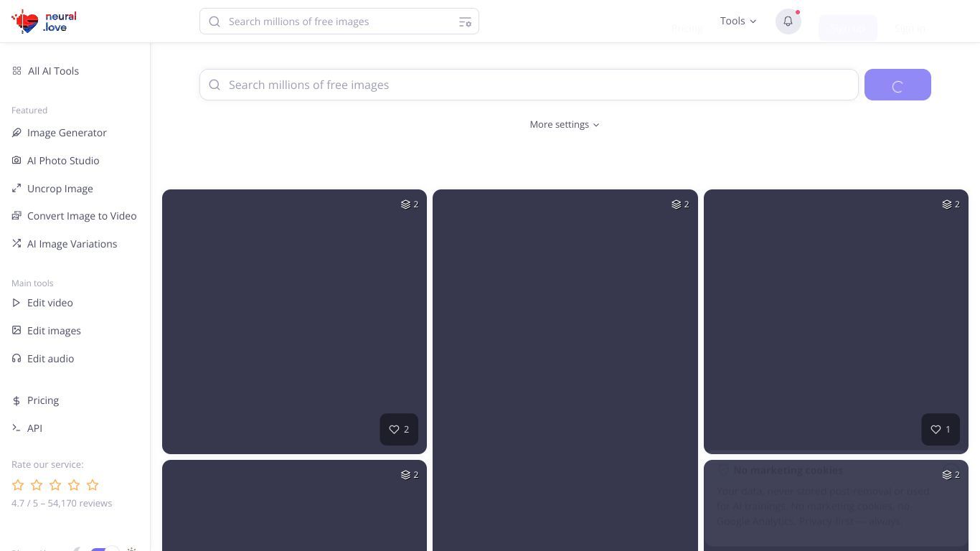This screenshot has width=980, height=551.
Task: Click the '4.7 / 5 – 54,170 reviews' text
Action: click(62, 503)
